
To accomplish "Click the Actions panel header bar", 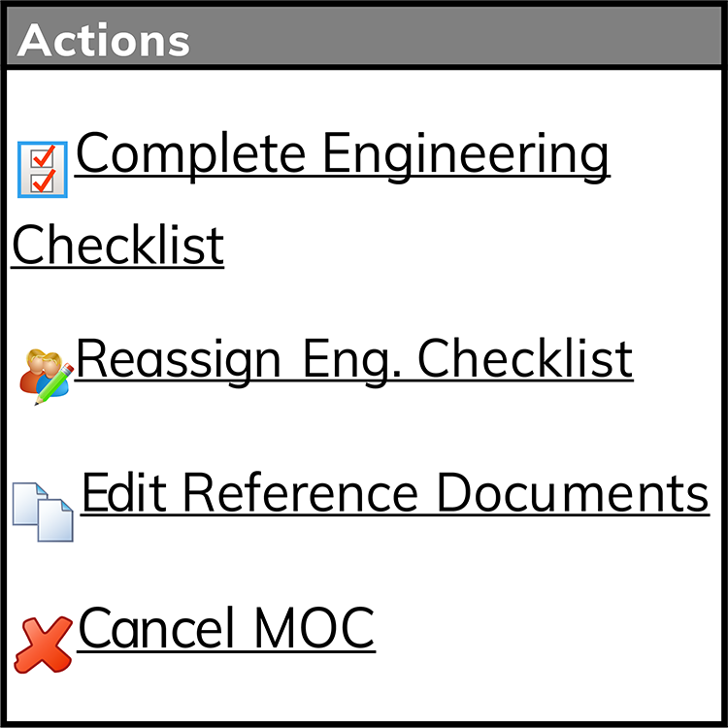I will (x=364, y=36).
